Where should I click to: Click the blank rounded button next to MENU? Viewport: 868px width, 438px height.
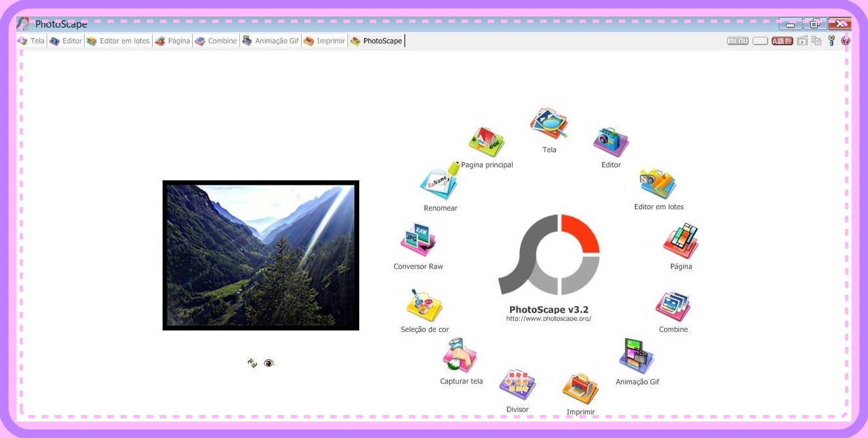pos(760,41)
